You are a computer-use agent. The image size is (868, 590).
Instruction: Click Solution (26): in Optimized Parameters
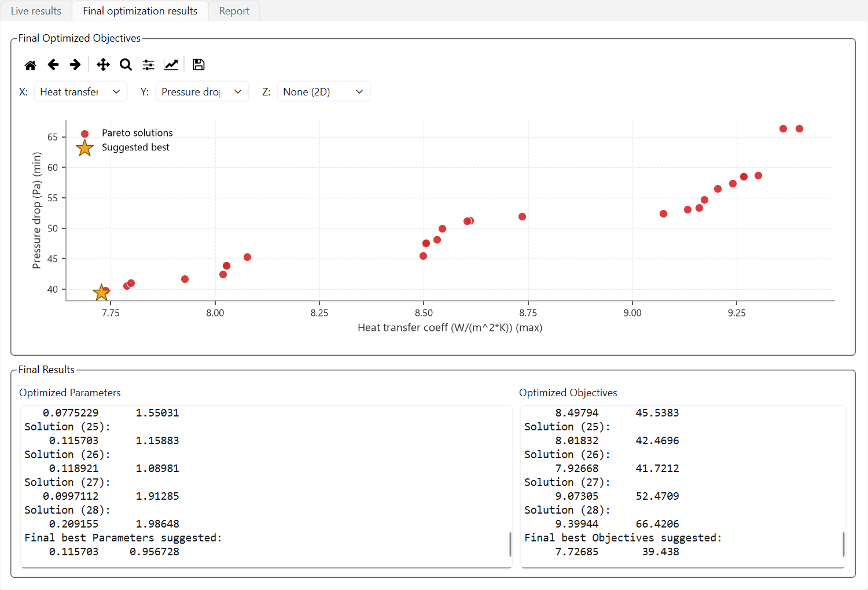click(x=67, y=455)
